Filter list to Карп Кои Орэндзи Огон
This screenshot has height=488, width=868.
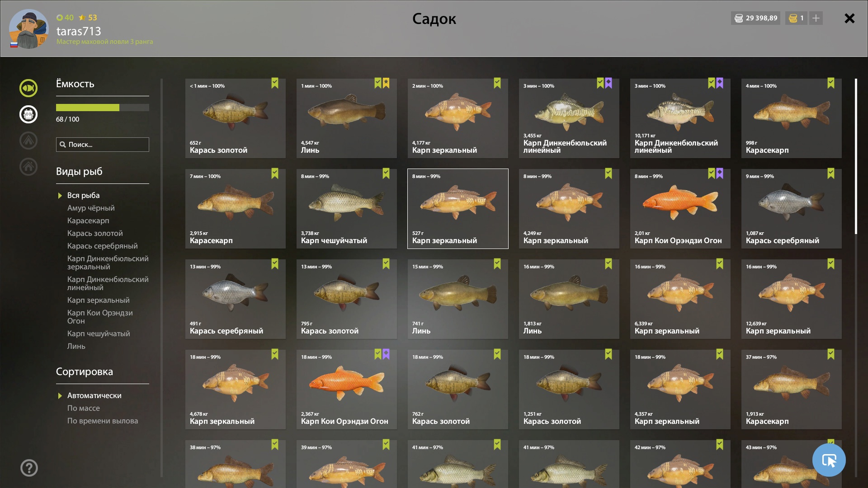(100, 317)
